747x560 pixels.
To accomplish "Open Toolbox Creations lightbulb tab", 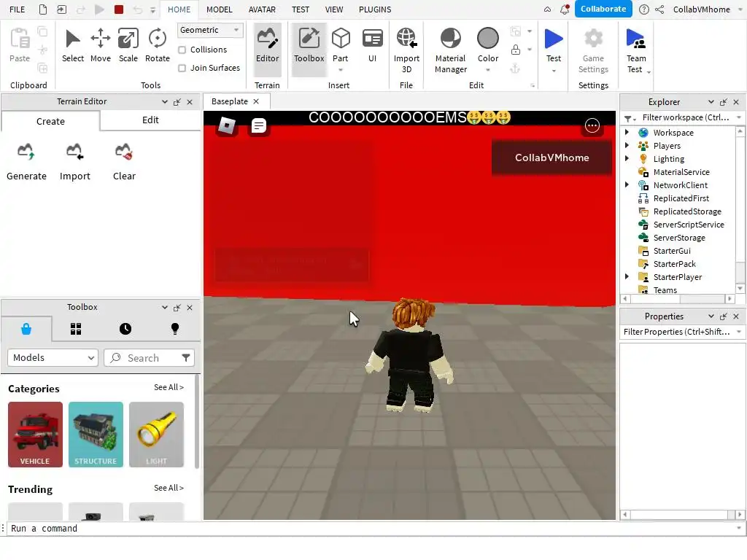I will click(175, 329).
